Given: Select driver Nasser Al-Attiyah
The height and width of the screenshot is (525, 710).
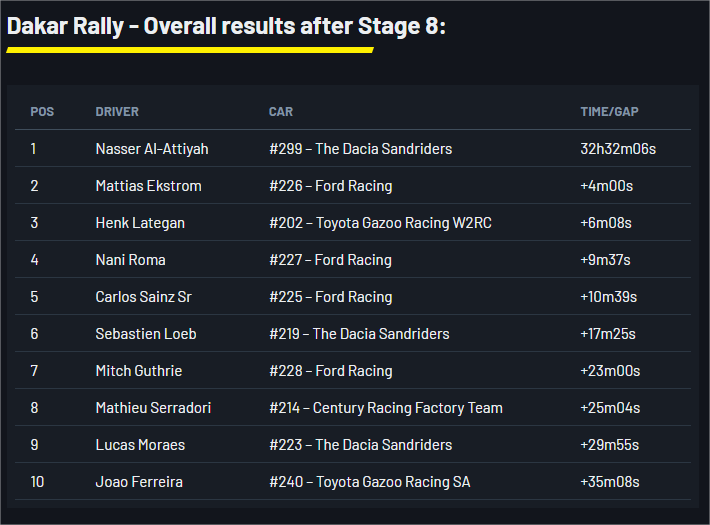Looking at the screenshot, I should 152,149.
